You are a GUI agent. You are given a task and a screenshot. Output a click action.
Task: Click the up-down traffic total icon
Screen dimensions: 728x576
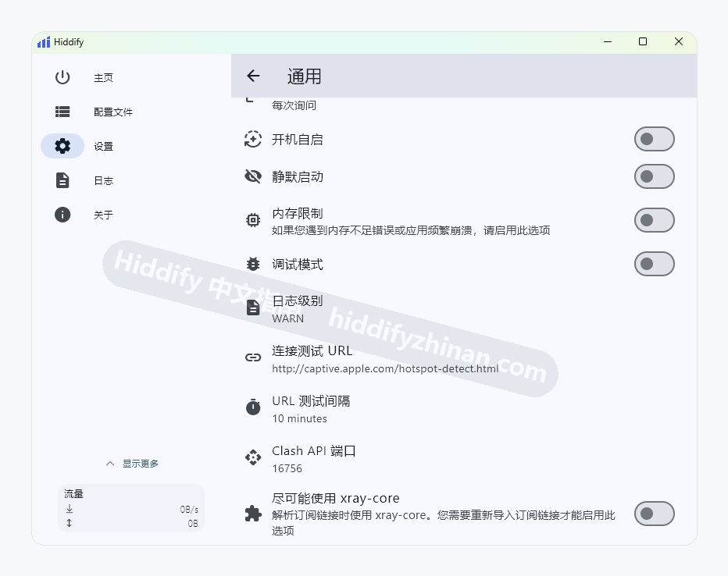click(x=70, y=523)
